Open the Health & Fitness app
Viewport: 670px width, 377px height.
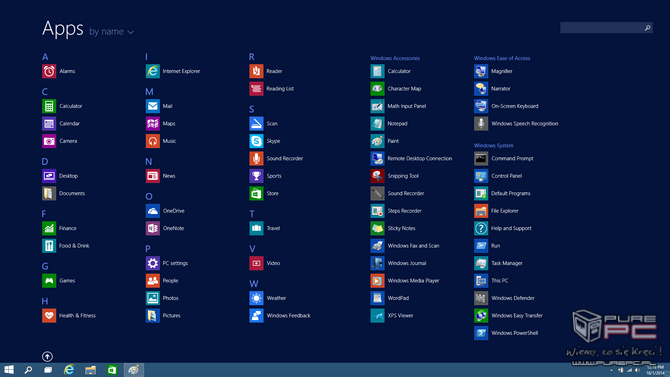pyautogui.click(x=49, y=316)
